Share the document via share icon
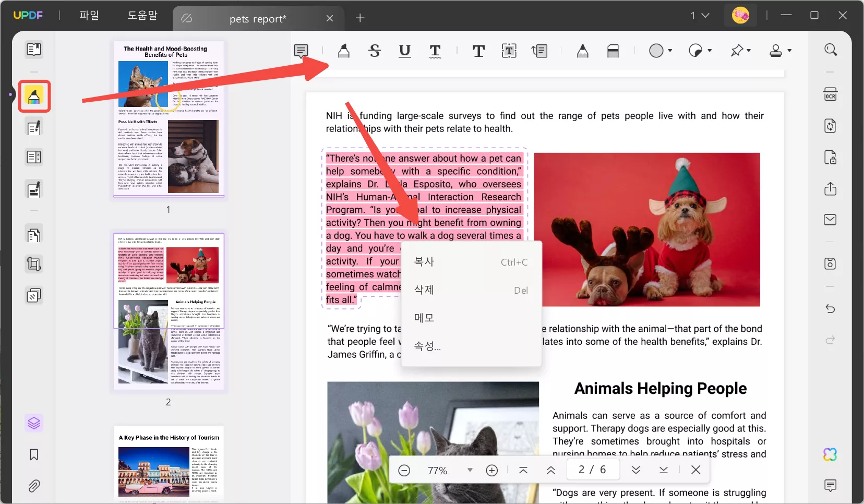 click(830, 188)
